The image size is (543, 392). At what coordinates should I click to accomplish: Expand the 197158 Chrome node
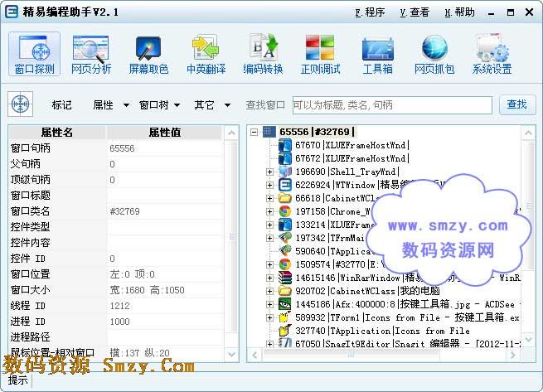[x=269, y=211]
